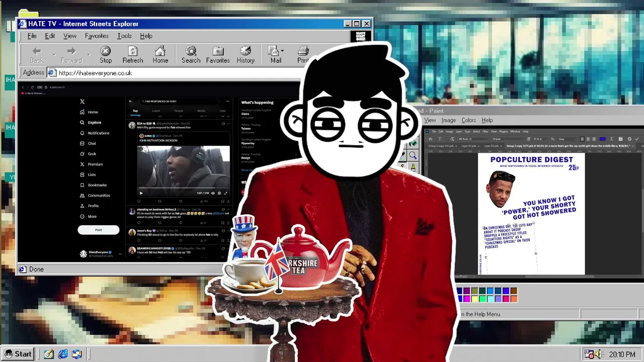Viewport: 644px width, 362px height.
Task: Refresh the page using the Refresh button
Action: point(133,55)
